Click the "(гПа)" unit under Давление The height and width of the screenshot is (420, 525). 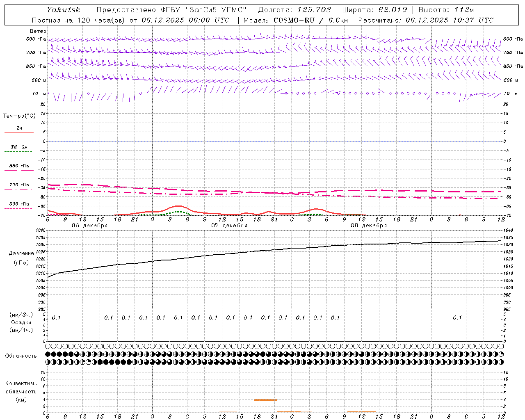click(x=21, y=263)
